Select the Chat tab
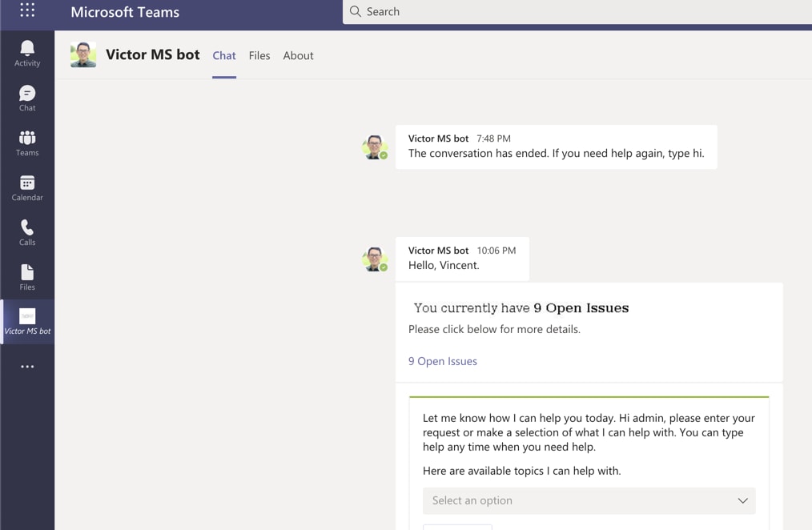The width and height of the screenshot is (812, 530). click(x=223, y=55)
